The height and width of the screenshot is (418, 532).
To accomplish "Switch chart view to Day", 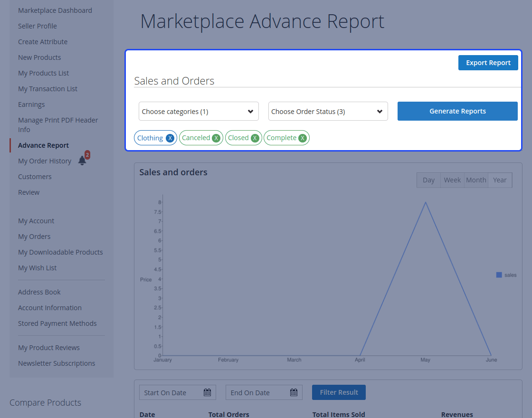I will [x=428, y=180].
